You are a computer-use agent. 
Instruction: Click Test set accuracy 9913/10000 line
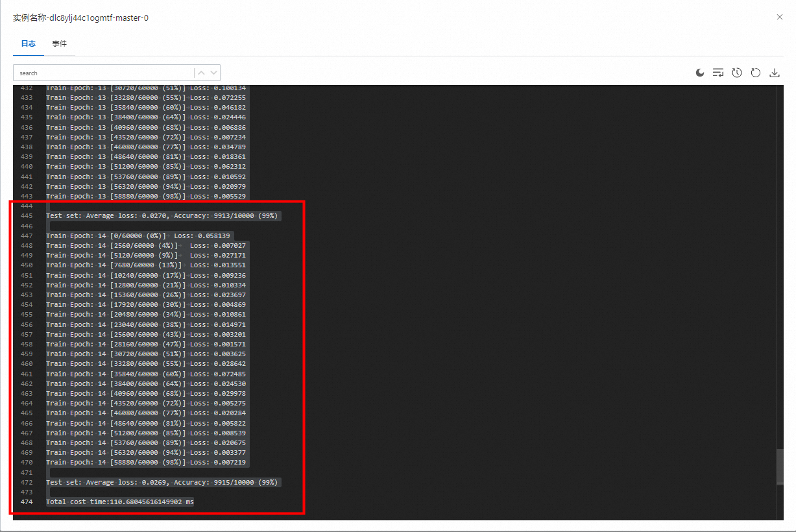[x=163, y=216]
